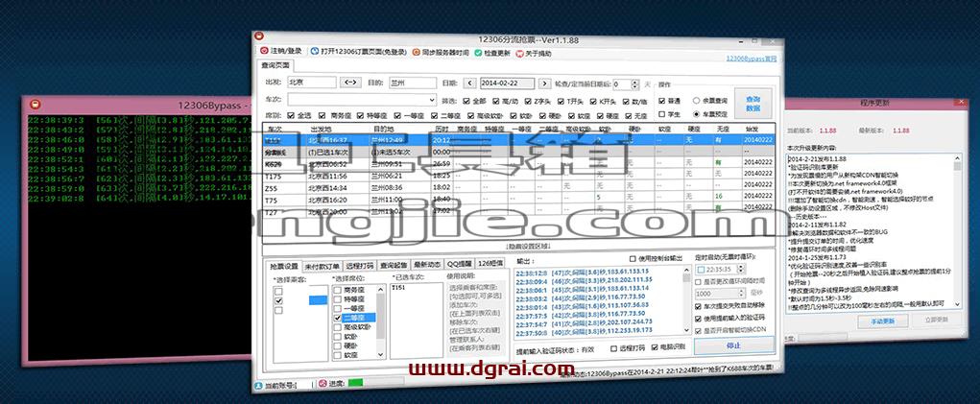Viewport: 980px width, 404px height.
Task: Select the 余票查询 radio button
Action: (x=696, y=100)
